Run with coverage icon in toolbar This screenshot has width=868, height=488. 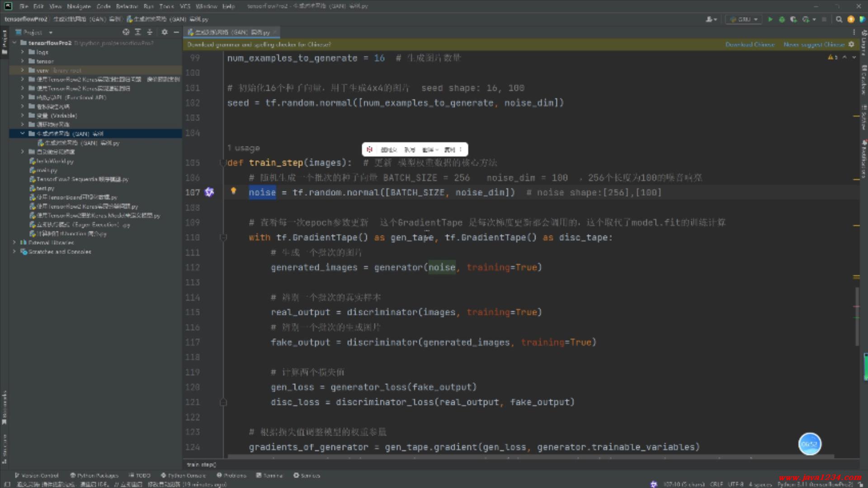point(793,19)
